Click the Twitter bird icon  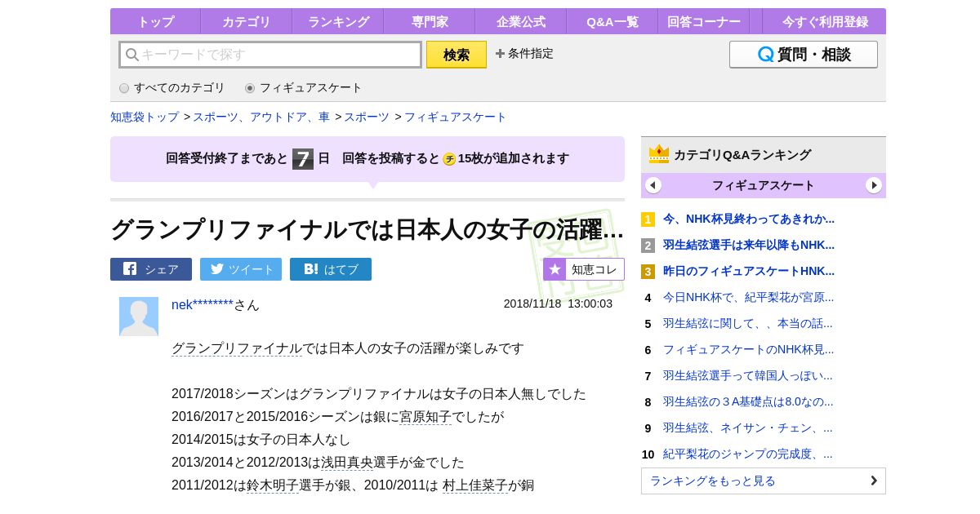216,268
